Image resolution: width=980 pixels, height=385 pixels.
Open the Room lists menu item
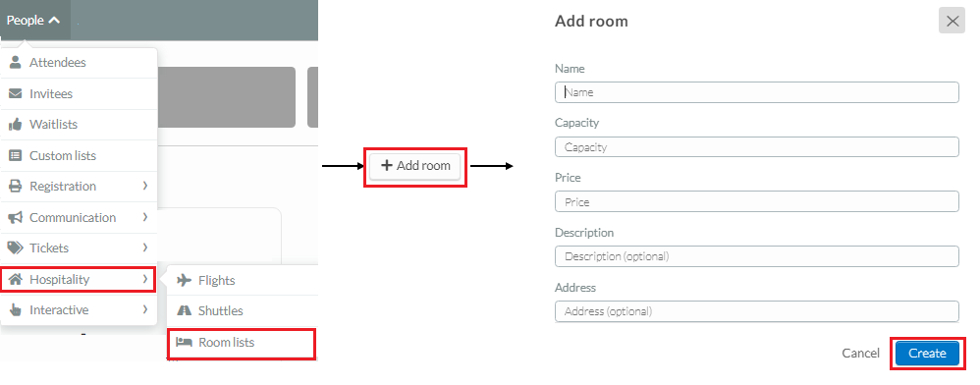[x=242, y=343]
